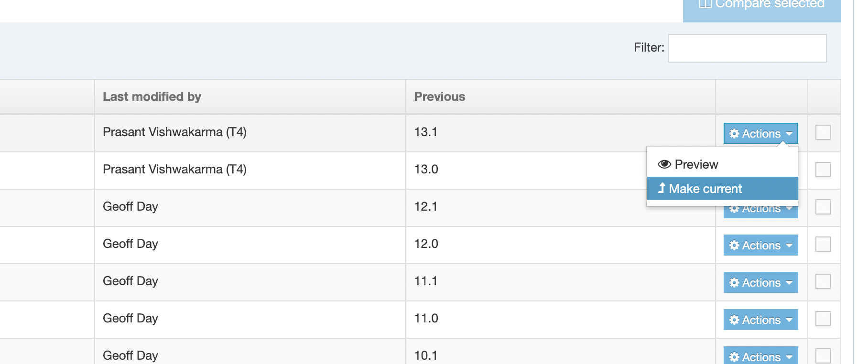868x364 pixels.
Task: Tick the checkbox for version 13.1 row
Action: (823, 132)
